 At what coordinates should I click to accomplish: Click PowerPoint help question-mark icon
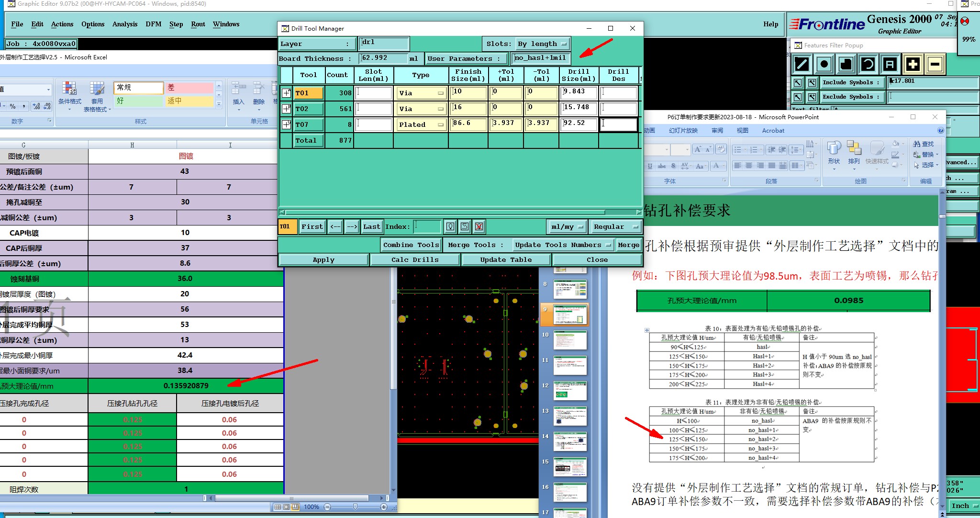pos(941,130)
